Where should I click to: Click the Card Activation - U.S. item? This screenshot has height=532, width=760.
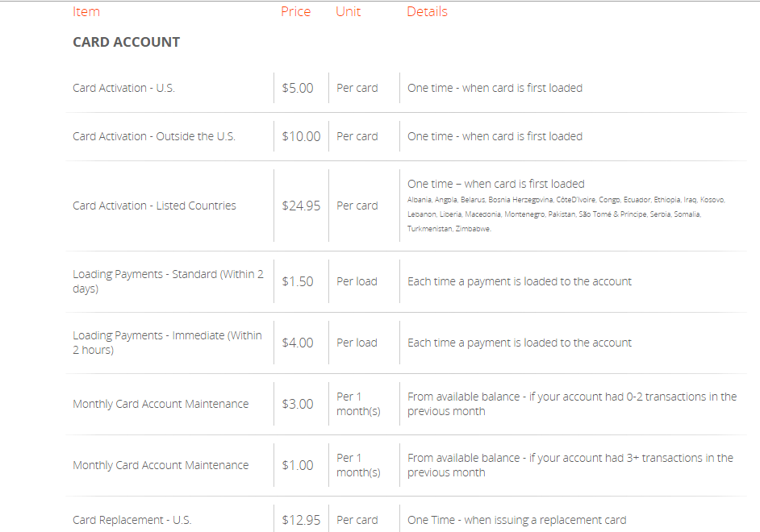123,88
